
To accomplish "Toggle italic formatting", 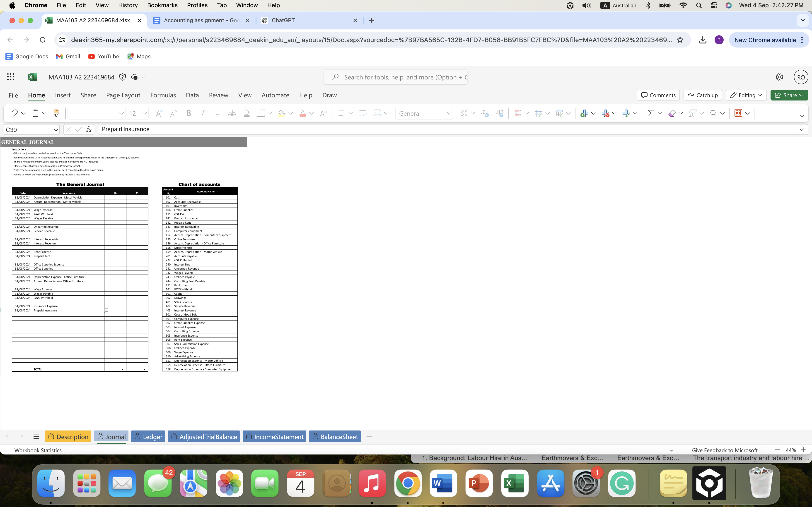I will [x=203, y=113].
